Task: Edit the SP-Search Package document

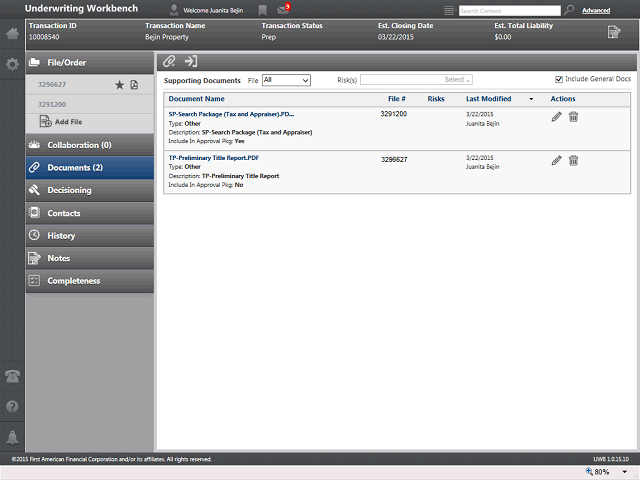Action: tap(556, 117)
